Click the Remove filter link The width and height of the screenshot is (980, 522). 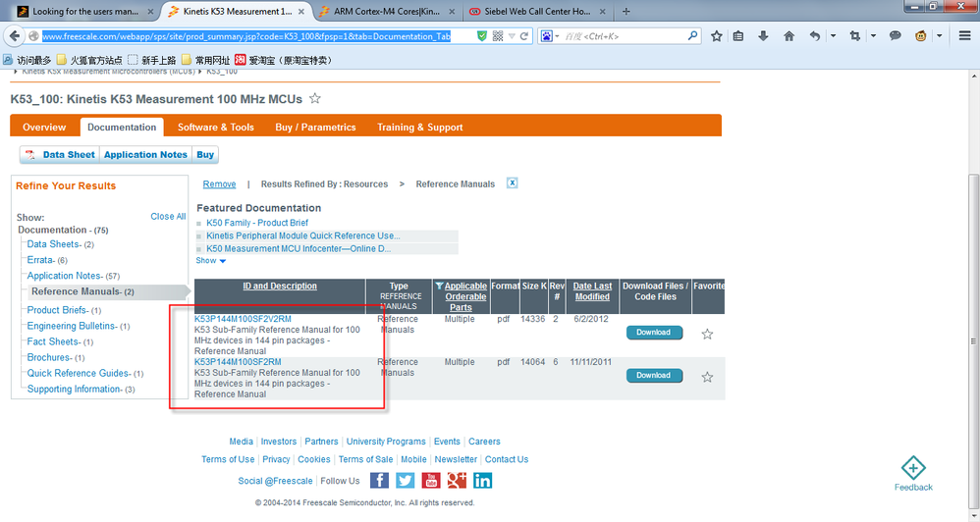[x=219, y=184]
